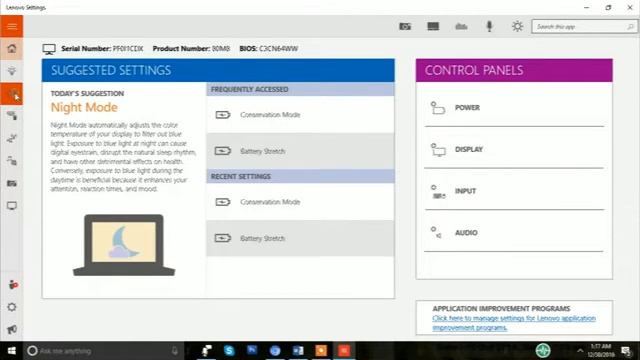Click the Serial Number text

102,49
